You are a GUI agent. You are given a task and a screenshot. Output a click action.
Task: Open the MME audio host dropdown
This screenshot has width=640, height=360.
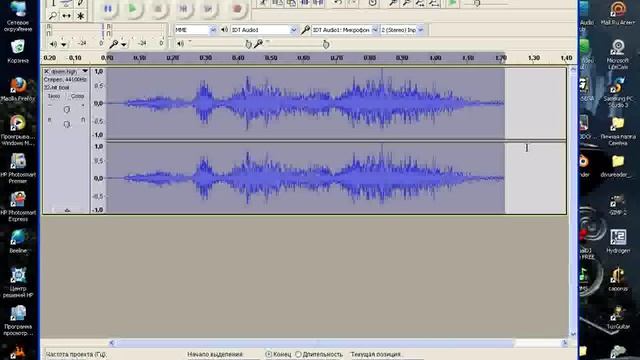click(x=213, y=30)
